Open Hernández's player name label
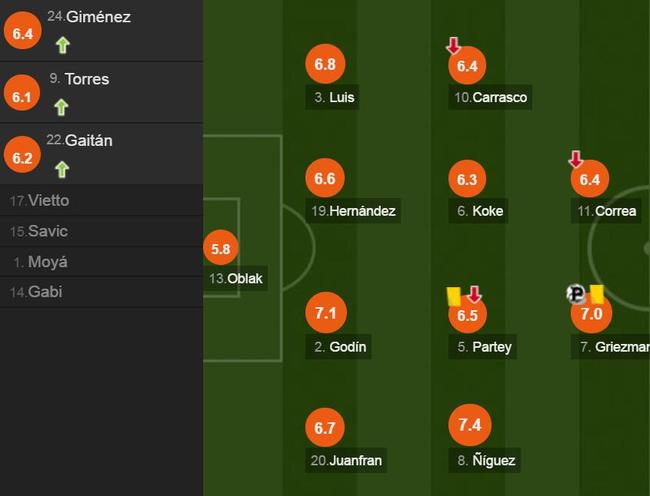The image size is (650, 496). click(353, 211)
